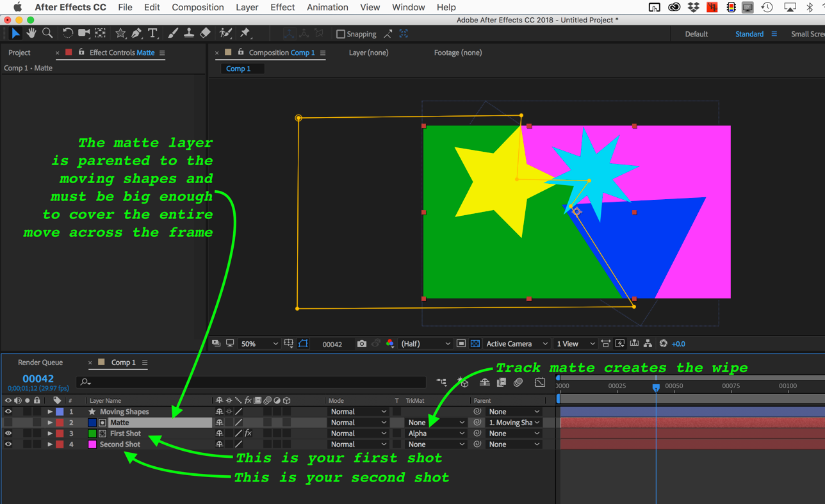Select the Hand tool
The width and height of the screenshot is (825, 504).
tap(31, 33)
